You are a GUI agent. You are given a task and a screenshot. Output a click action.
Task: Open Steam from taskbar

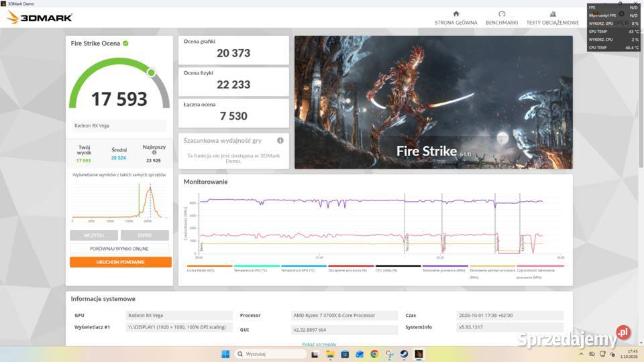tap(404, 354)
